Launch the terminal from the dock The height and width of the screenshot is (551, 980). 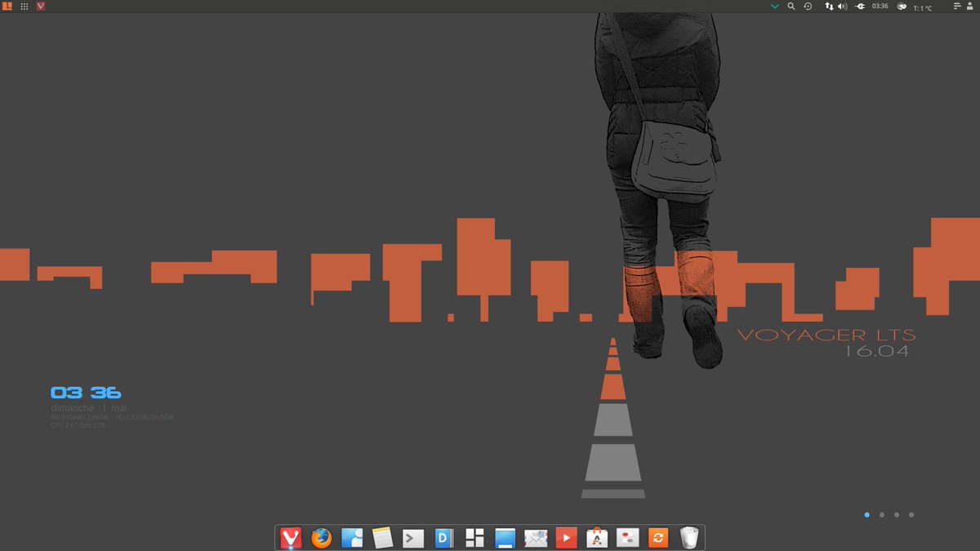[413, 537]
